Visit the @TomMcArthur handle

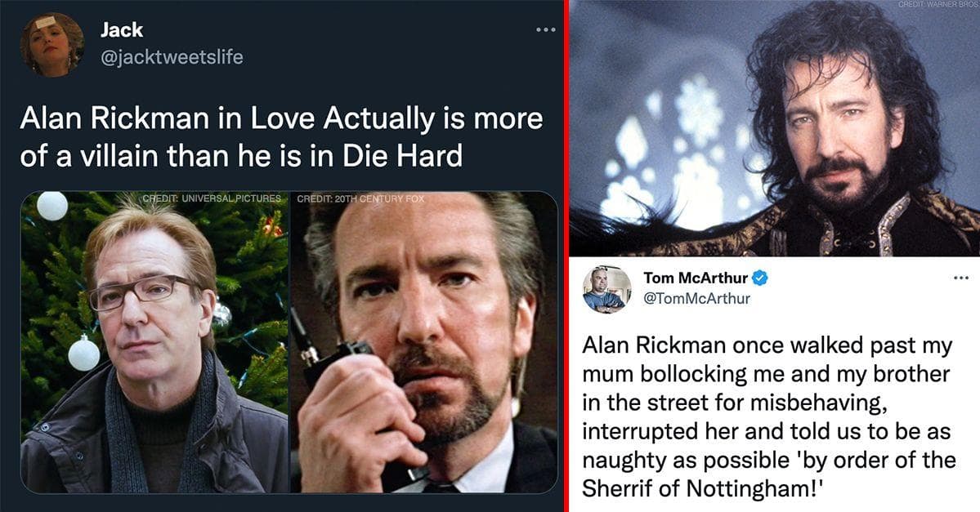coord(696,298)
